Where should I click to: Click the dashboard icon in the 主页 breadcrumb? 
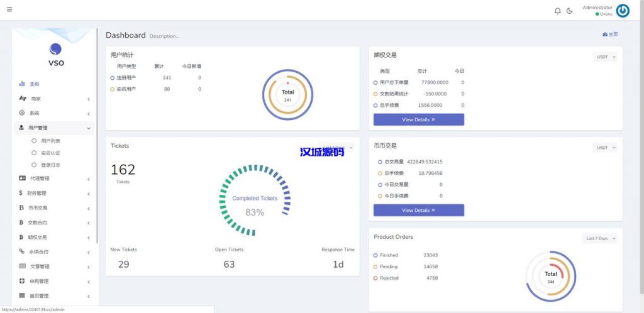point(605,35)
